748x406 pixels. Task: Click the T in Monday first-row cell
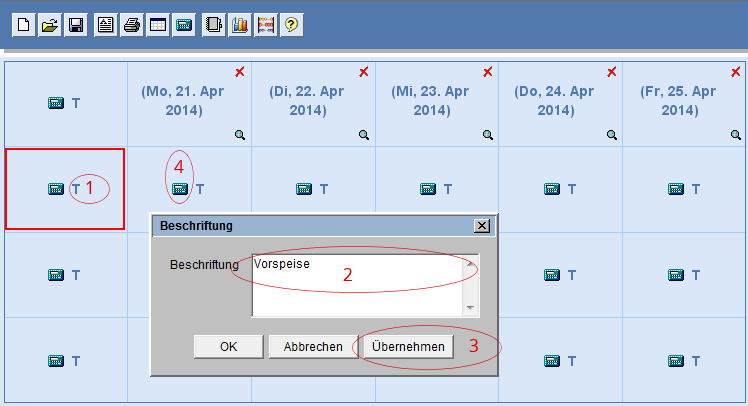[200, 189]
